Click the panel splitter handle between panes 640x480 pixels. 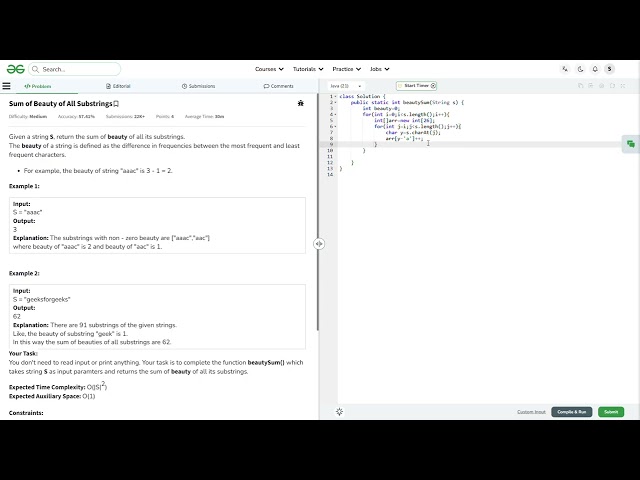(319, 244)
